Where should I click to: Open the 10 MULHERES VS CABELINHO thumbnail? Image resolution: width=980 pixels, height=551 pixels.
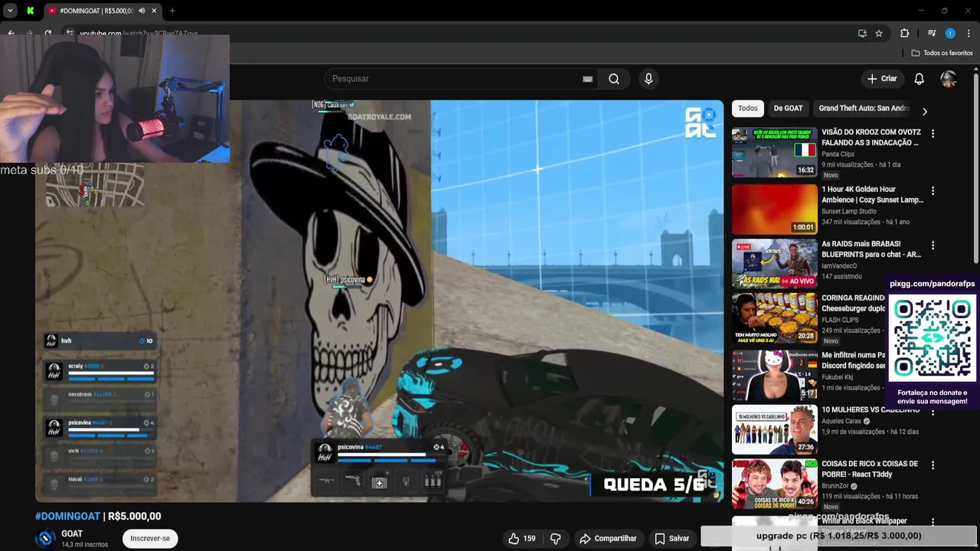coord(774,430)
